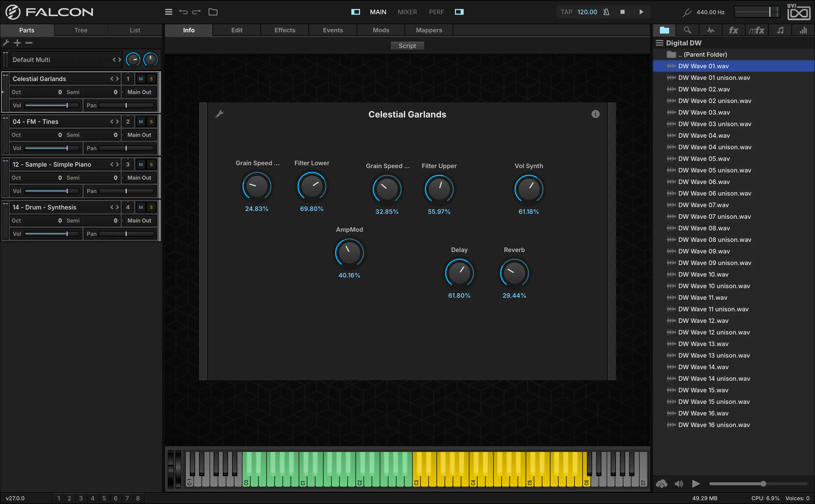
Task: Switch to the MIXER view
Action: click(x=407, y=12)
